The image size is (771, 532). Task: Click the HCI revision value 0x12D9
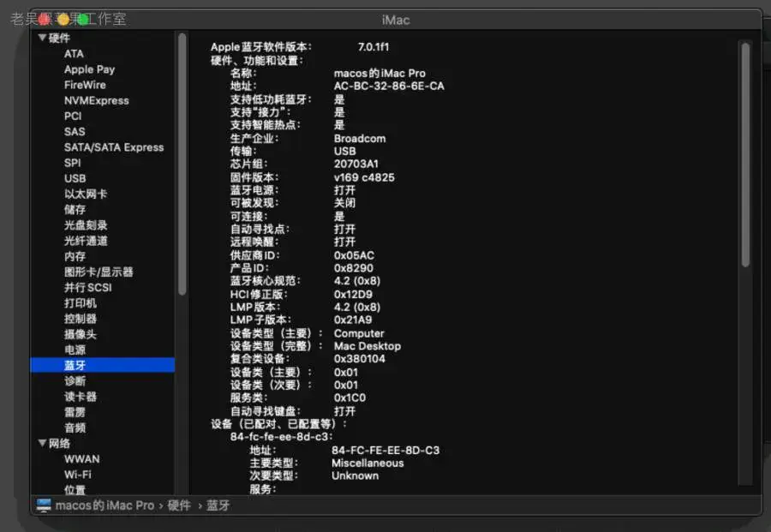[x=353, y=295]
